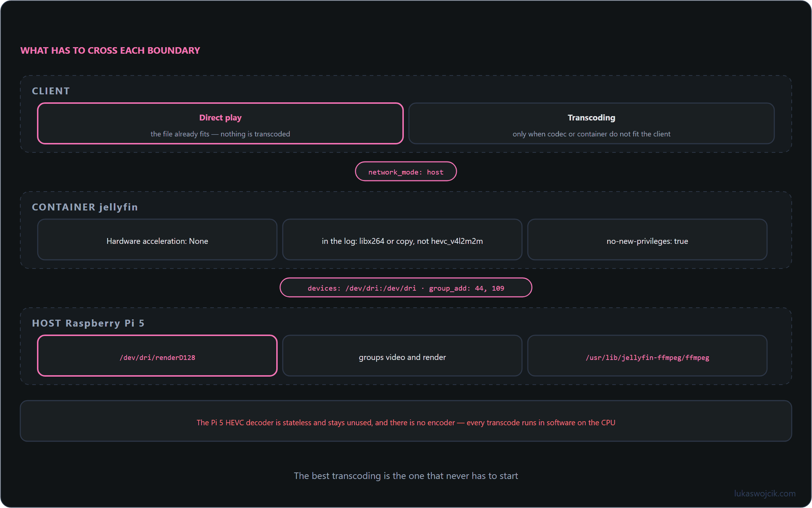
Task: Click the /usr/lib/jellyfin-ffmpeg/ffmpeg box
Action: click(x=647, y=356)
